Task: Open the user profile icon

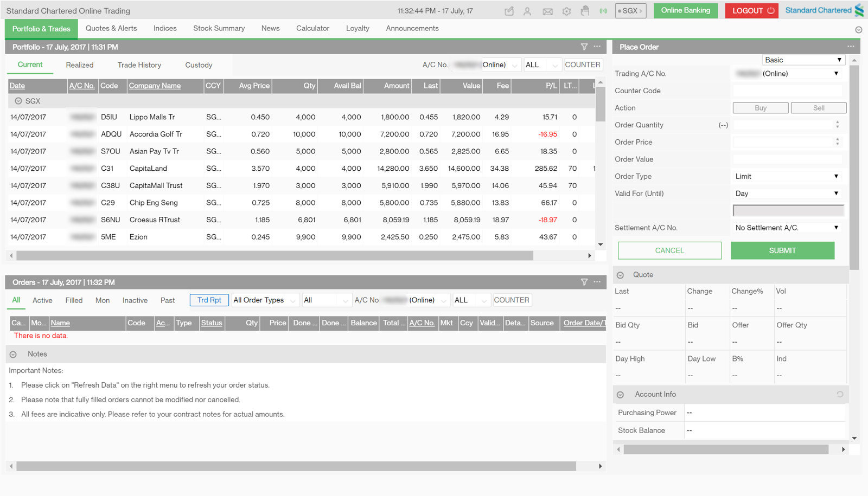Action: click(527, 11)
